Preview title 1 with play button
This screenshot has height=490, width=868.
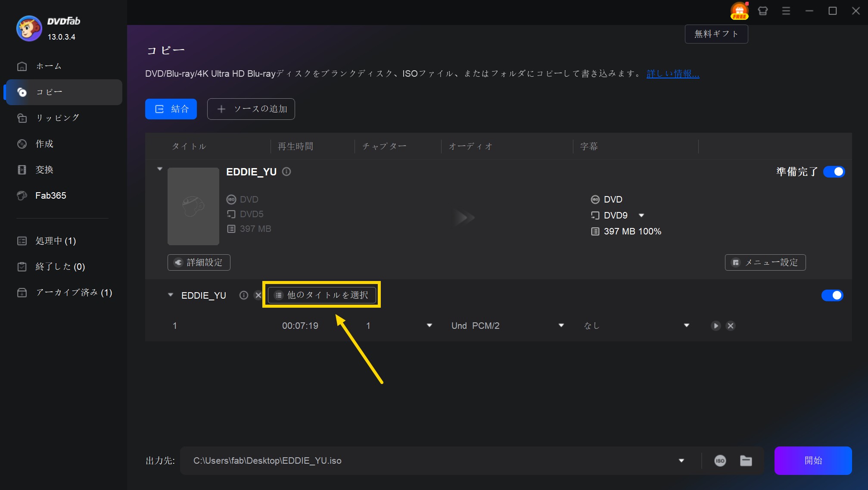pyautogui.click(x=716, y=326)
